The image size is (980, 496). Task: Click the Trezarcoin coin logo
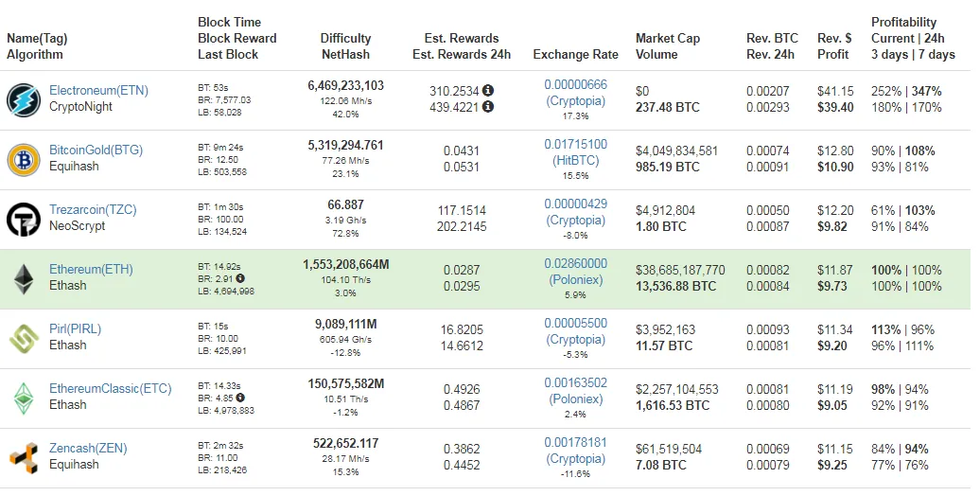pos(24,220)
